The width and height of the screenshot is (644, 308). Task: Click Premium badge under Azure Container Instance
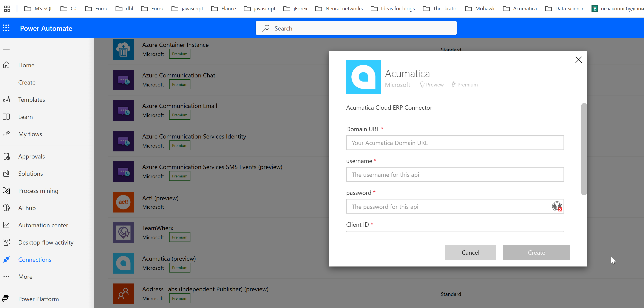(179, 54)
